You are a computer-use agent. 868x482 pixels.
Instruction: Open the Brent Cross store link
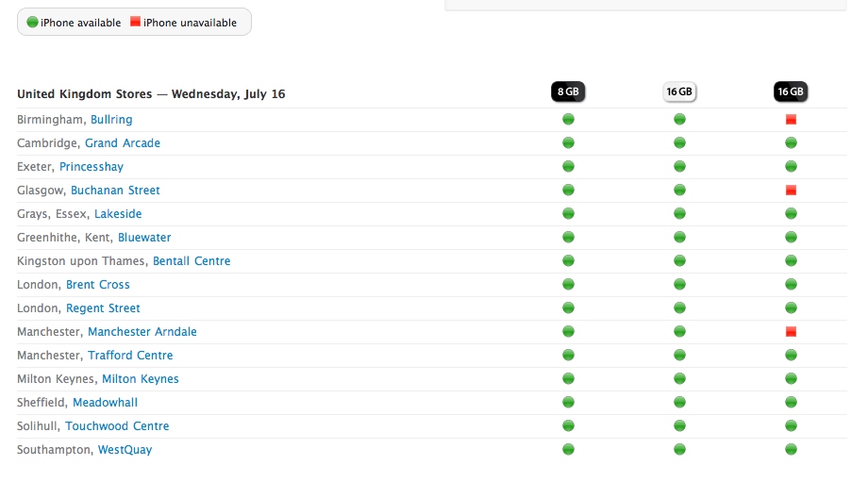pos(98,285)
